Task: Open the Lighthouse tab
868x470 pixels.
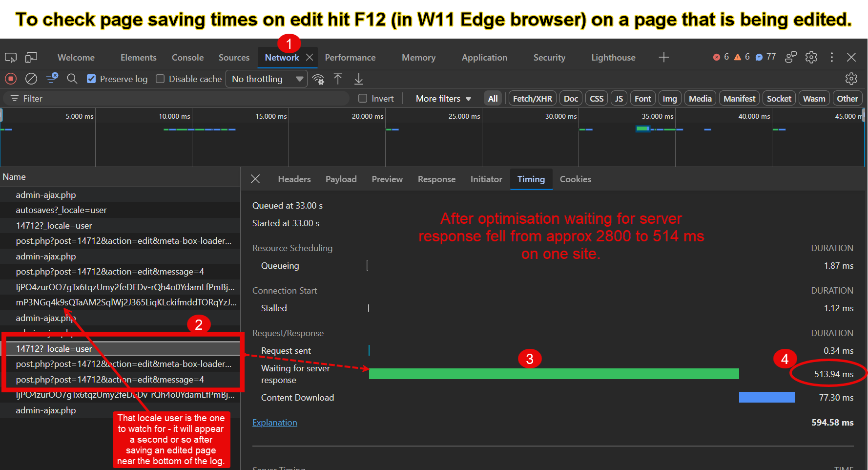Action: [x=613, y=58]
